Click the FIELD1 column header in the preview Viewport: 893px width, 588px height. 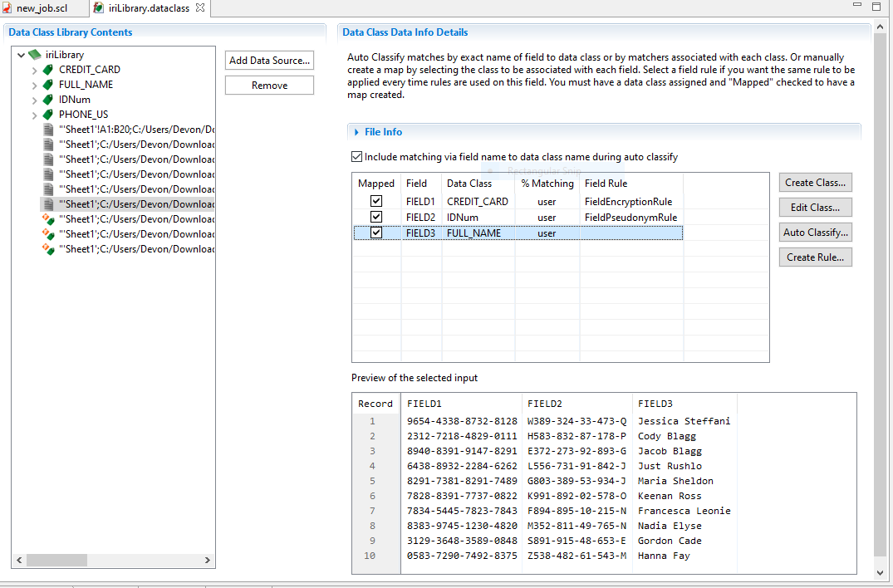coord(461,404)
